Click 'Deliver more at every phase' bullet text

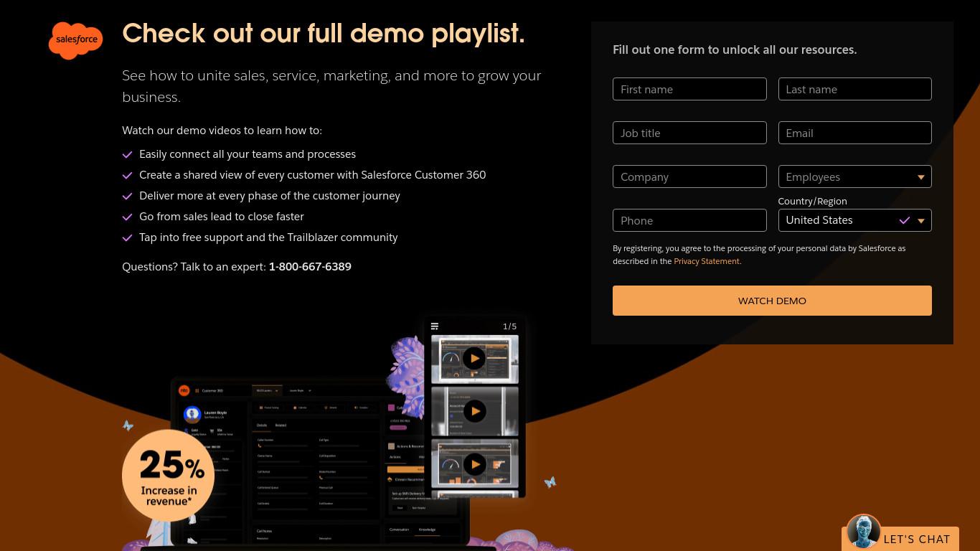pyautogui.click(x=270, y=196)
